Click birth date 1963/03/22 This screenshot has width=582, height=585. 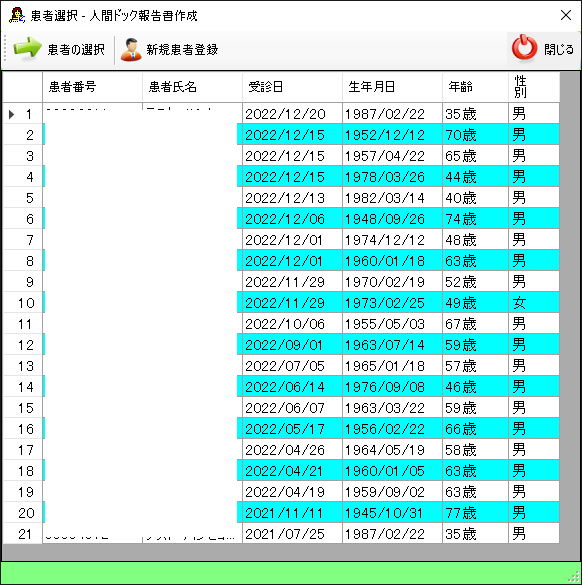392,408
